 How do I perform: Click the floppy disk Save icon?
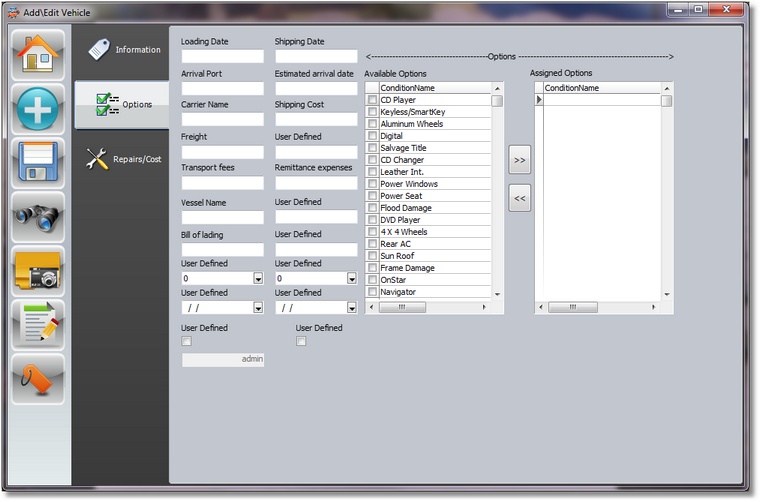[x=39, y=163]
